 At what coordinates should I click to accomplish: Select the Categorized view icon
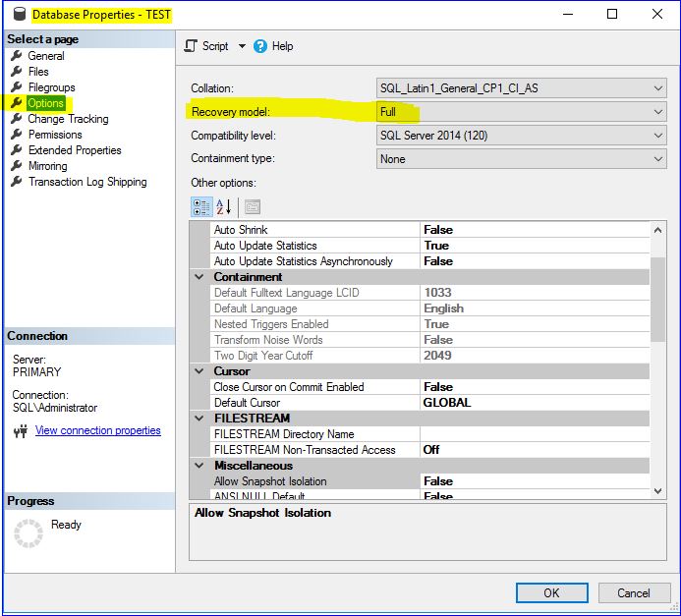pyautogui.click(x=201, y=206)
